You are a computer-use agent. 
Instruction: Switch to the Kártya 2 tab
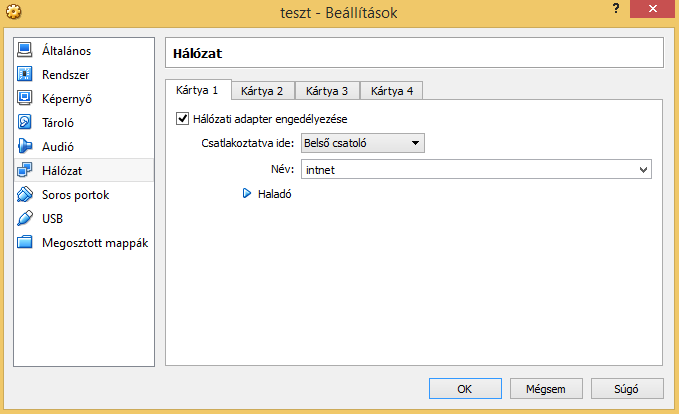262,91
